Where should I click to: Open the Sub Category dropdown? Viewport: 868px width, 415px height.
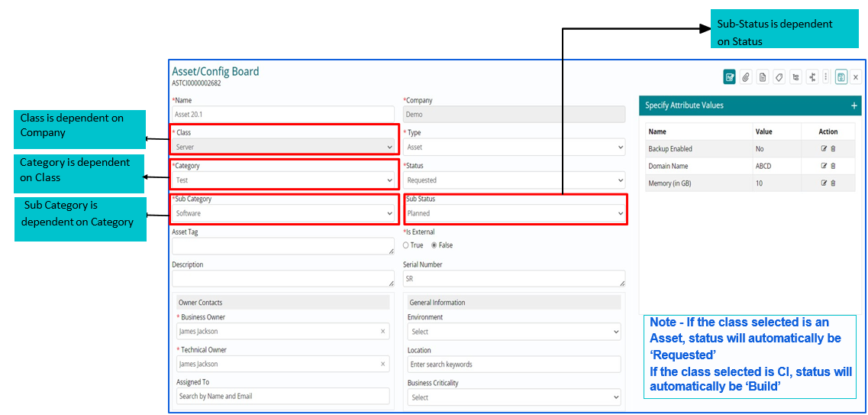[x=283, y=214]
